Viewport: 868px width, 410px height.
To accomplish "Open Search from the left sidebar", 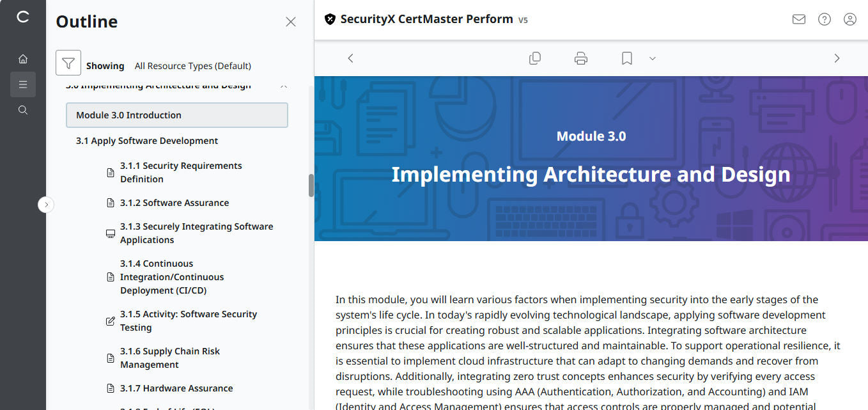I will (23, 109).
